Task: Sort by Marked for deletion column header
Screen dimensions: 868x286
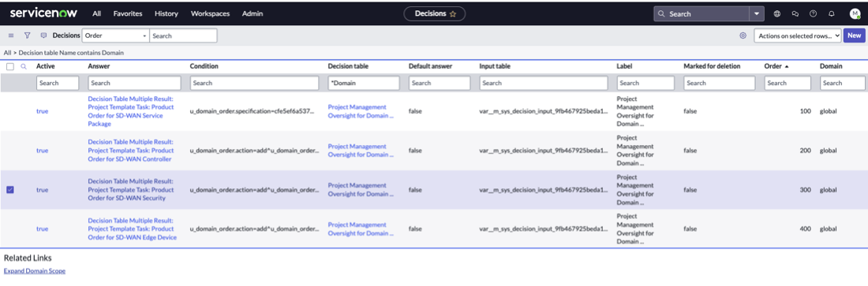Action: [x=712, y=66]
